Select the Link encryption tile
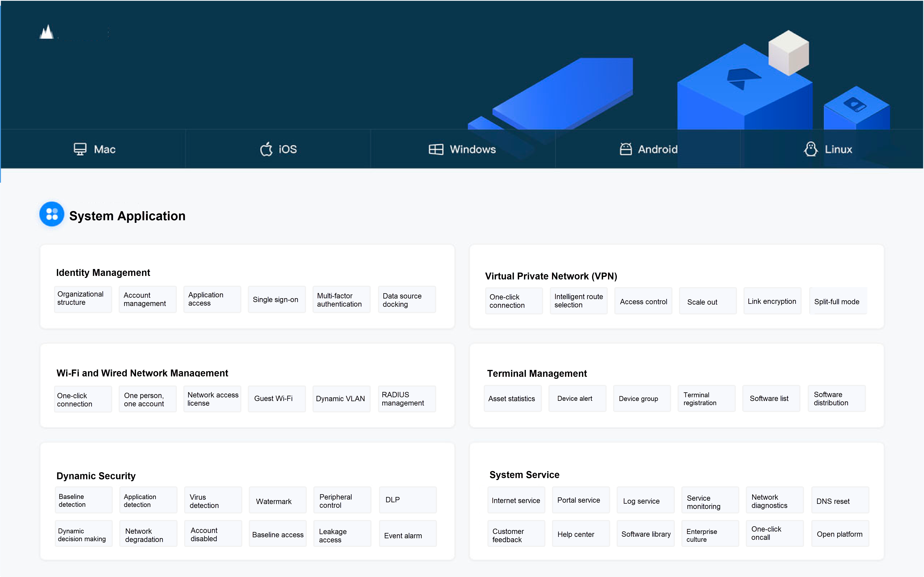Screen dimensions: 924x577 point(772,301)
